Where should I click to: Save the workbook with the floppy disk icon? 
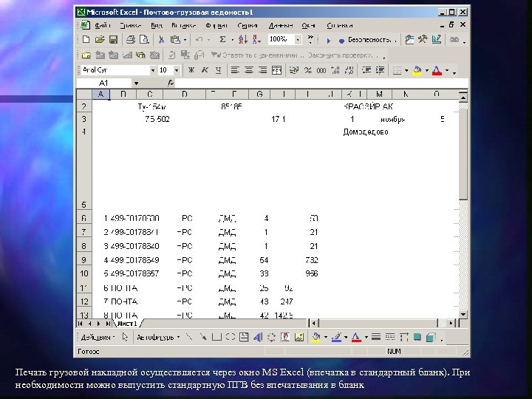tap(113, 40)
